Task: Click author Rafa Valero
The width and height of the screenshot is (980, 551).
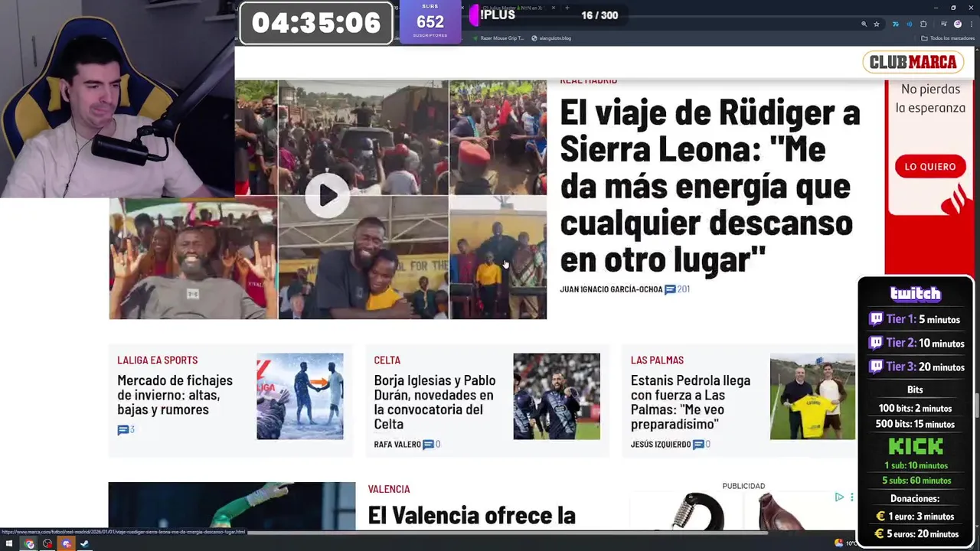Action: pyautogui.click(x=397, y=445)
